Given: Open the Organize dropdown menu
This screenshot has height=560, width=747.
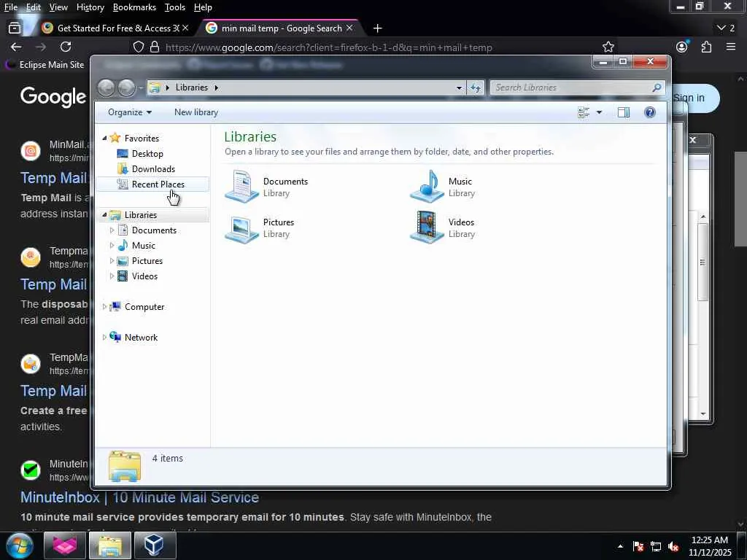Looking at the screenshot, I should 130,112.
